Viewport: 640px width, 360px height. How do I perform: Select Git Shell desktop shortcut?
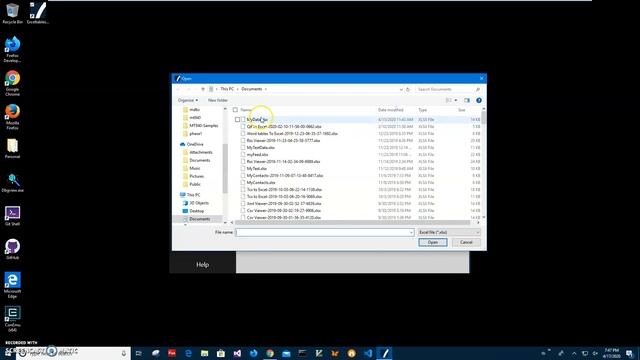(12, 216)
